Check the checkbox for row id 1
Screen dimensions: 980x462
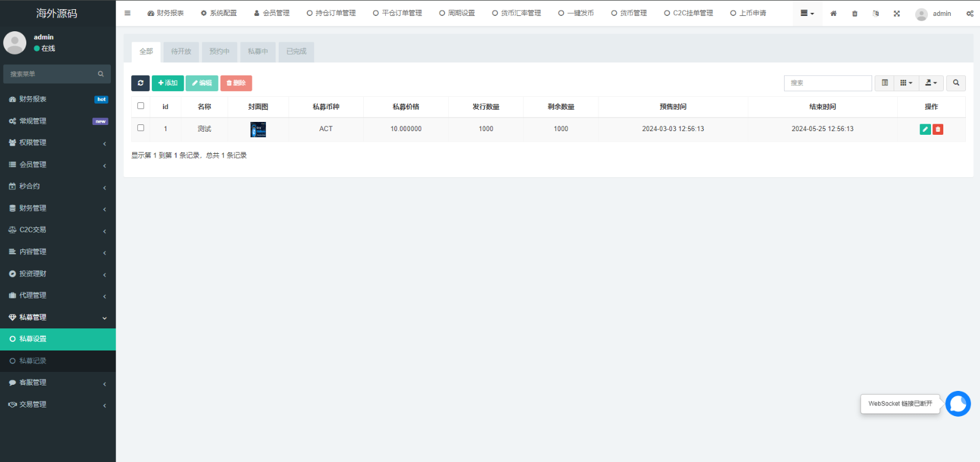point(141,128)
